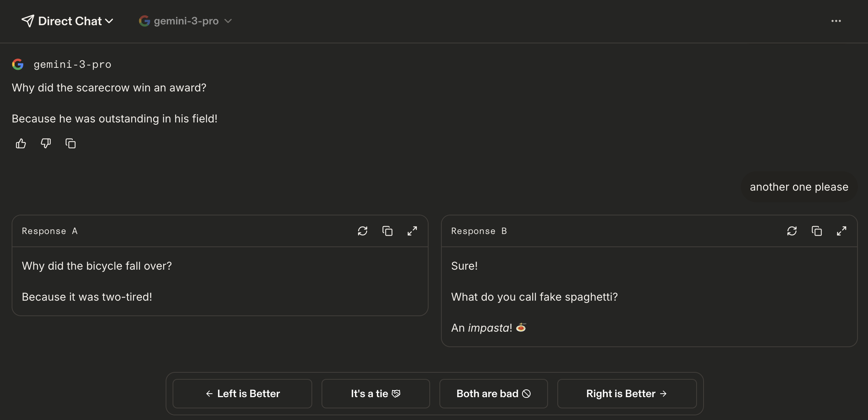Regenerate Response A
Image resolution: width=868 pixels, height=420 pixels.
363,231
